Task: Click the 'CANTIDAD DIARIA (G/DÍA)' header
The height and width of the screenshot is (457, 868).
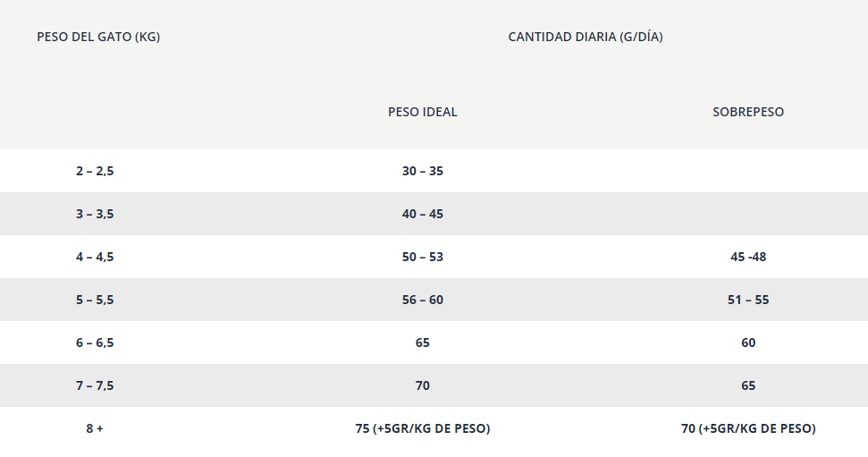Action: [x=586, y=37]
